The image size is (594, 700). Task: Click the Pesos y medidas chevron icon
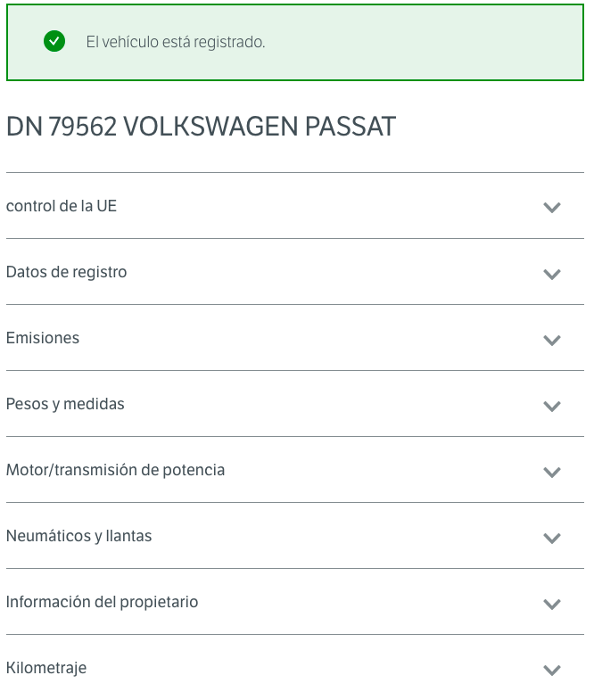(551, 407)
